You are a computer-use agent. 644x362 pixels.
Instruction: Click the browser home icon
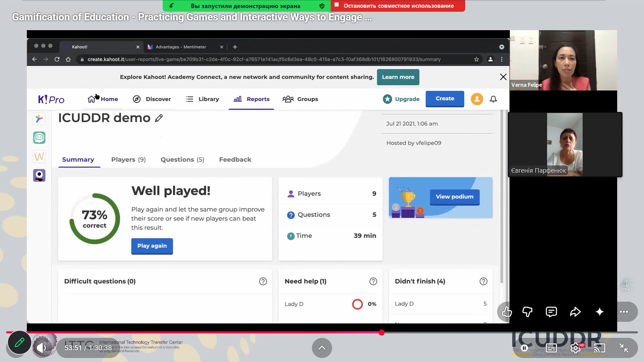click(68, 59)
